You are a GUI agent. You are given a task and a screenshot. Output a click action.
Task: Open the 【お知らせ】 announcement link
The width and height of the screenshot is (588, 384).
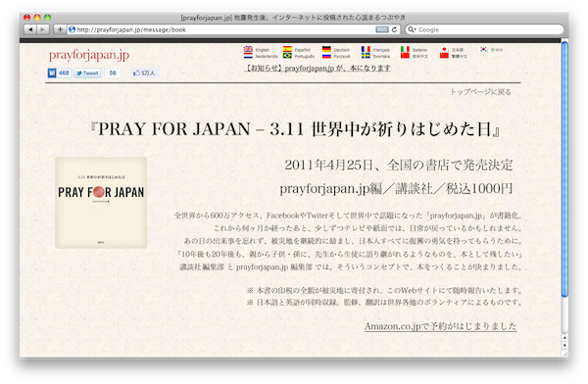click(318, 69)
